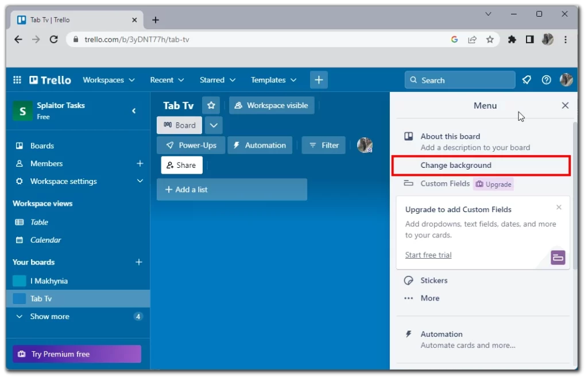The width and height of the screenshot is (588, 380).
Task: Open the Recent dropdown
Action: tap(167, 80)
